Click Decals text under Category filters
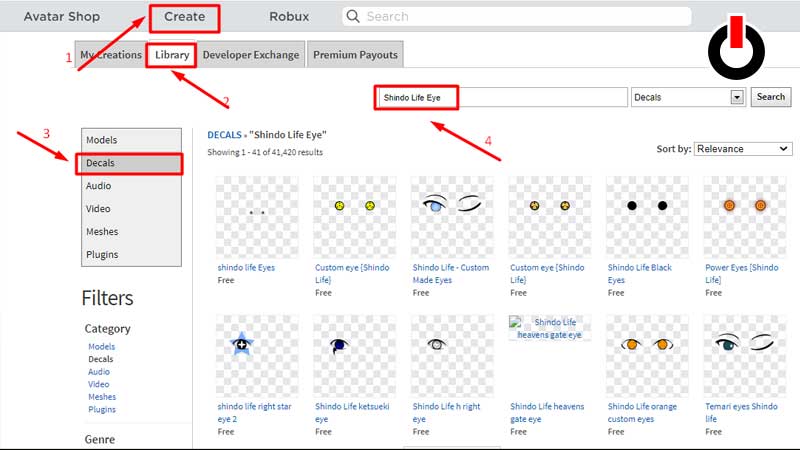800x450 pixels. pyautogui.click(x=101, y=359)
